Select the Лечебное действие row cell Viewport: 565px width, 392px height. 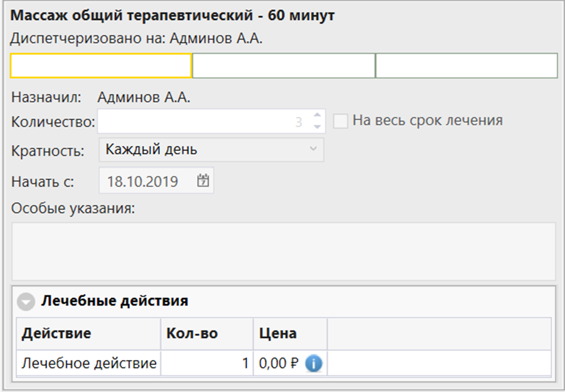tap(88, 363)
